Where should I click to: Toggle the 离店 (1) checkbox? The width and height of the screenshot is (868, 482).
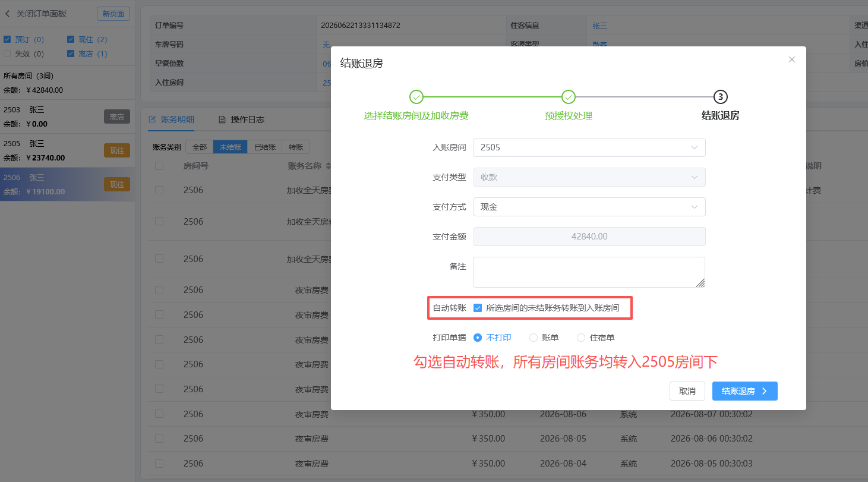71,53
